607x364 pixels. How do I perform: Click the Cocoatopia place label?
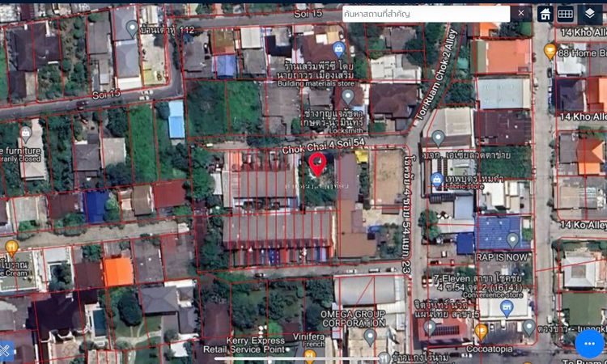tap(490, 349)
